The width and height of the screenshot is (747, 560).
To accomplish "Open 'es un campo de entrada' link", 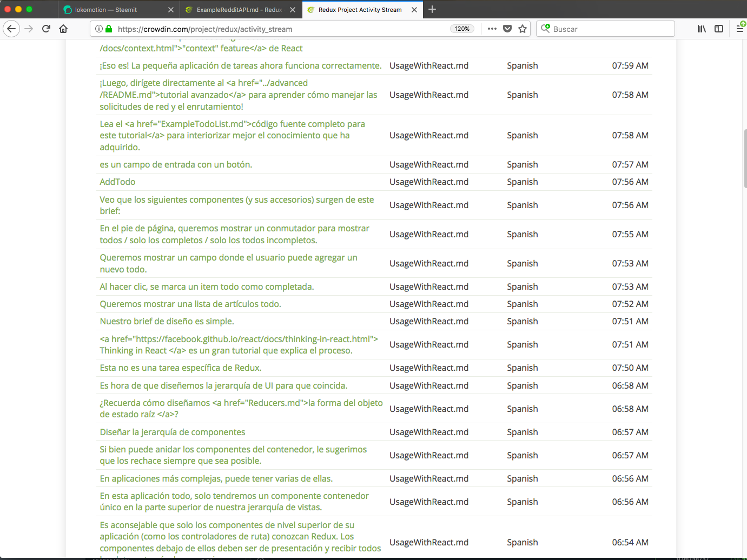I will click(176, 164).
